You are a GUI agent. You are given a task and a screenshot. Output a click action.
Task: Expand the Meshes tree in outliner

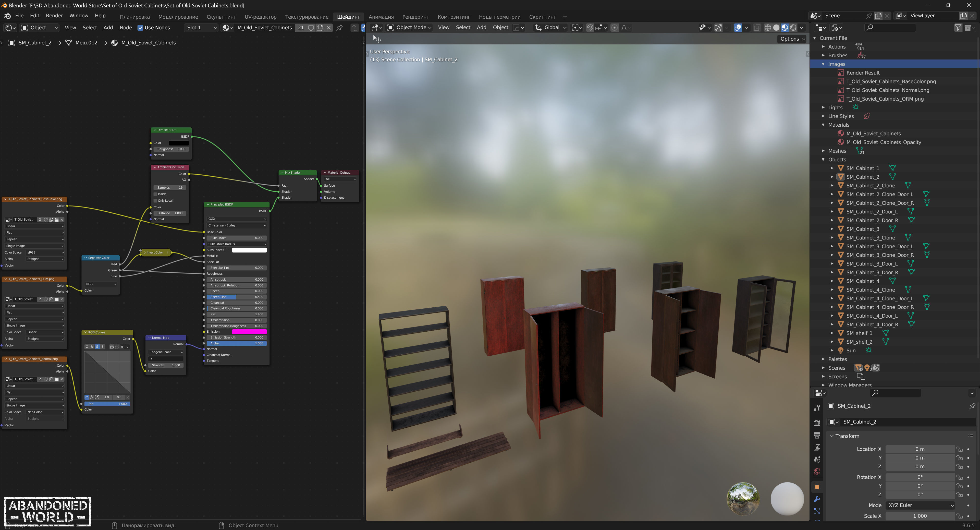click(x=823, y=151)
